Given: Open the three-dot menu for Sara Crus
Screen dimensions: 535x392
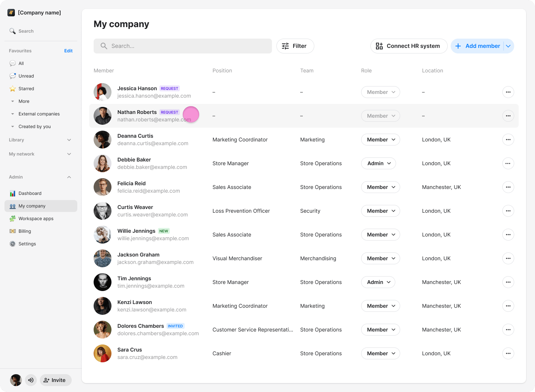Looking at the screenshot, I should [508, 353].
